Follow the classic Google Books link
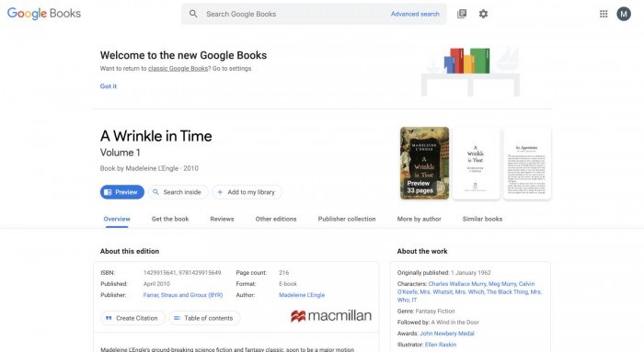Screen dimensions: 644x352 (x=178, y=69)
